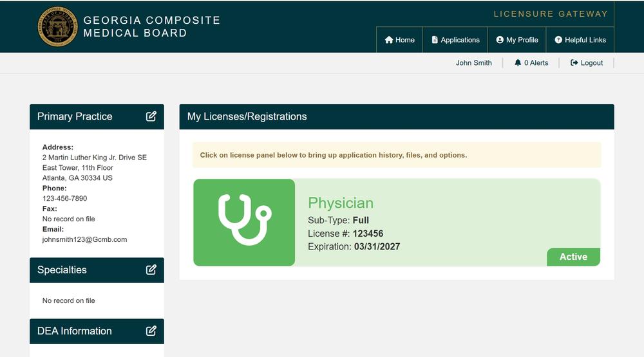Select the Physician license title
This screenshot has width=644, height=357.
(x=341, y=203)
